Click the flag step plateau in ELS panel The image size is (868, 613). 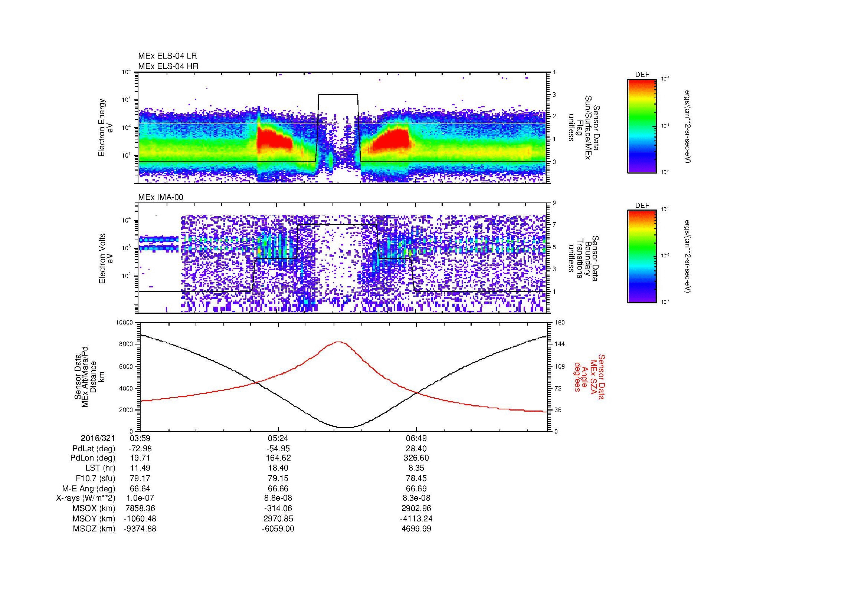coord(338,95)
